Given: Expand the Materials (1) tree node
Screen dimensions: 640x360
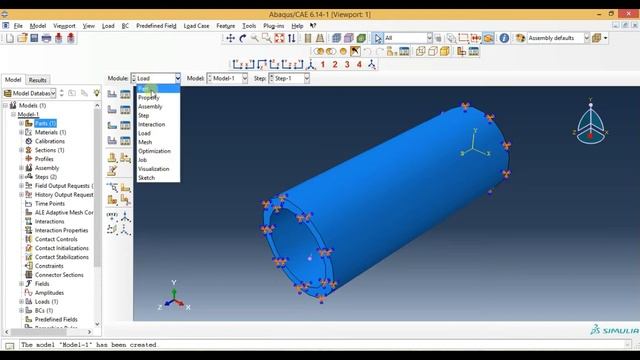Looking at the screenshot, I should [x=21, y=132].
